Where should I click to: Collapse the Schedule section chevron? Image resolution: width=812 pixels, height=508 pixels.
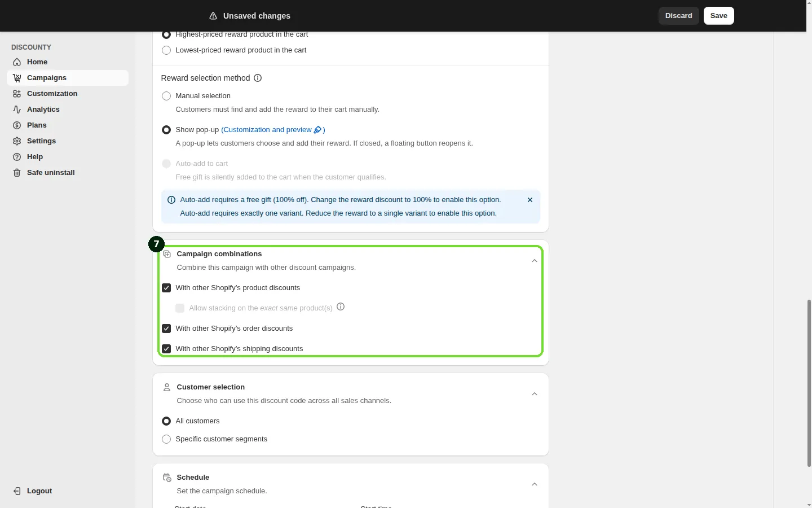click(535, 484)
